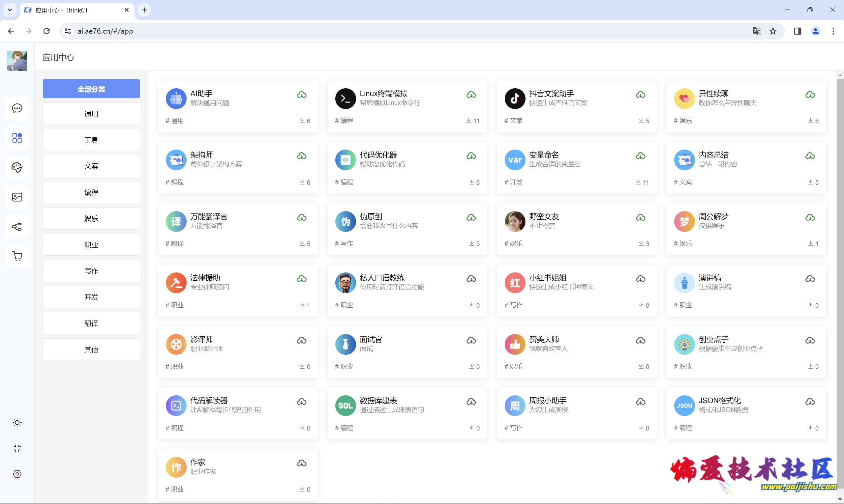
Task: Click the browser back arrow
Action: [11, 31]
